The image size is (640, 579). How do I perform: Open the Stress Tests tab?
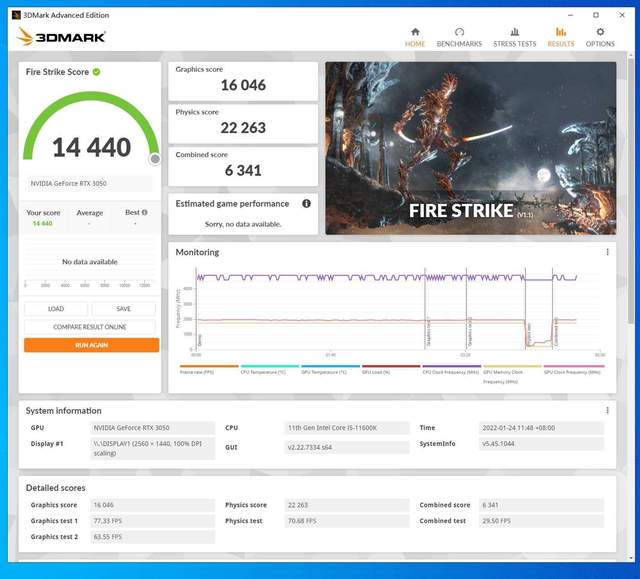[515, 37]
